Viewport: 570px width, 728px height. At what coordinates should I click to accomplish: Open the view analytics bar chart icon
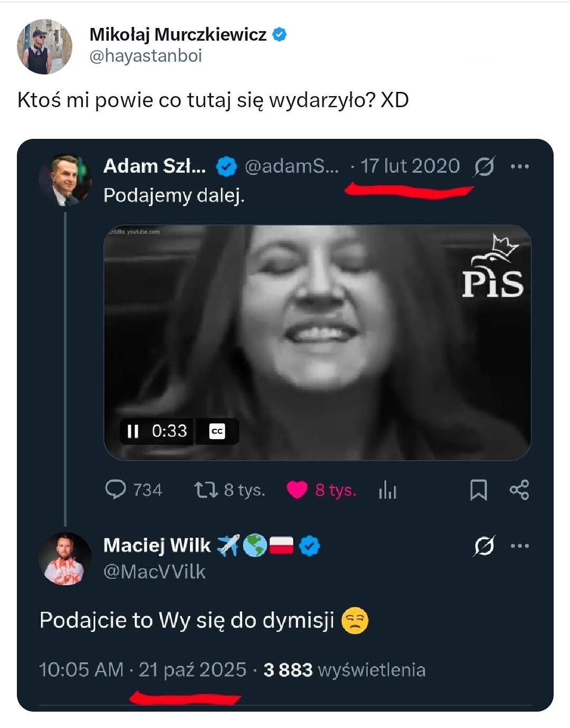point(387,490)
